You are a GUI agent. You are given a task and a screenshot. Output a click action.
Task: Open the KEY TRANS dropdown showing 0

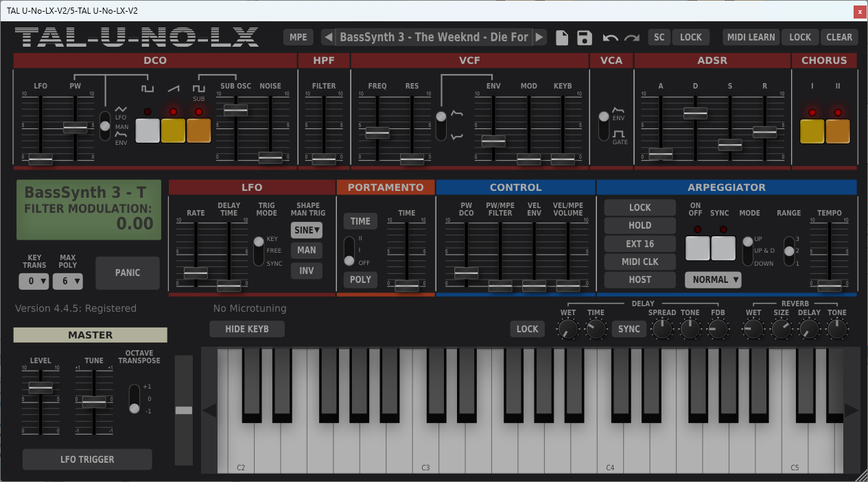34,281
